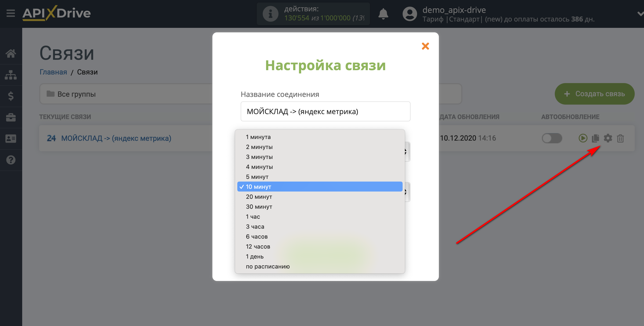Click the ДАТА ОБНОВЛЕНИЯ column header
This screenshot has width=644, height=326.
click(x=469, y=117)
